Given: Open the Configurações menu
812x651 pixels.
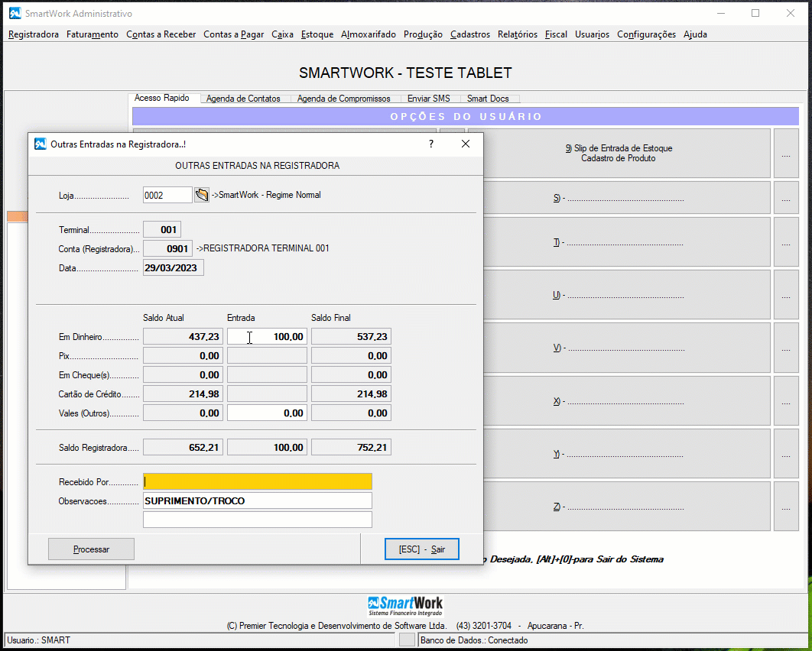Looking at the screenshot, I should (x=646, y=34).
